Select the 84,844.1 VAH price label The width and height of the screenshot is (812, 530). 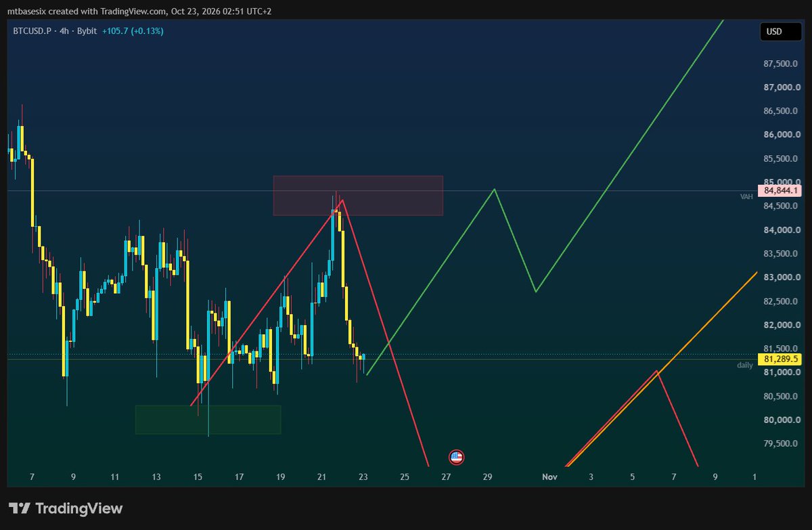[781, 191]
